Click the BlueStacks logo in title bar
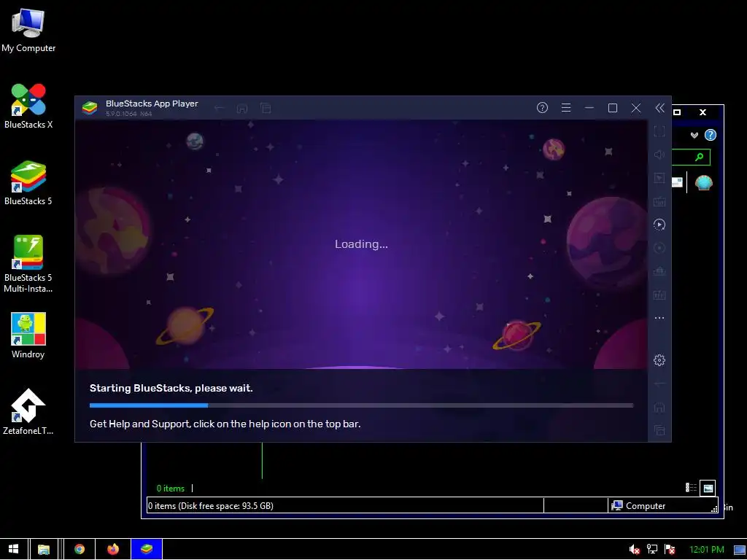This screenshot has height=560, width=747. tap(90, 108)
